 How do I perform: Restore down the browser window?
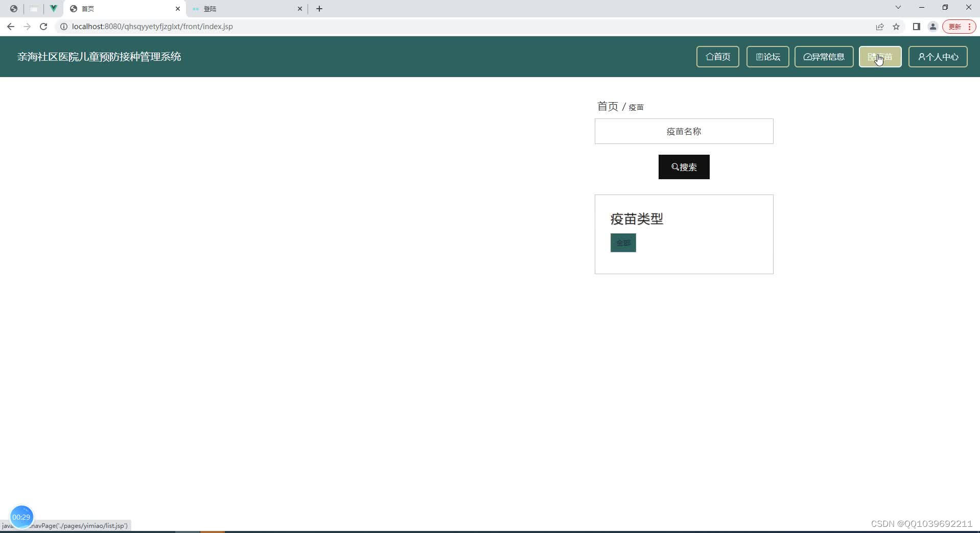click(945, 8)
